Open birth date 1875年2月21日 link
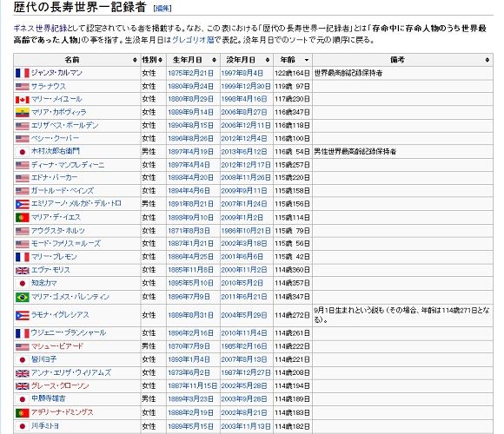The height and width of the screenshot is (434, 504). tap(190, 73)
